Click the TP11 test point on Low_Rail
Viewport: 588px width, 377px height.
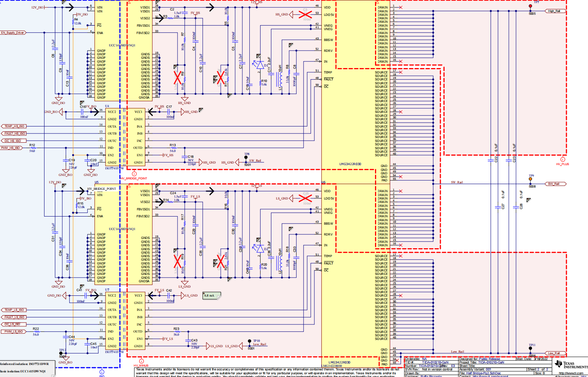click(x=530, y=348)
